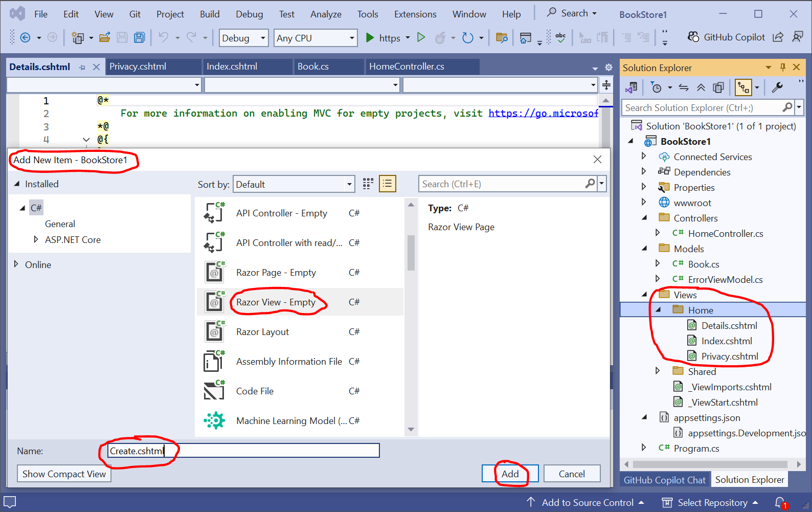
Task: Expand Connected Services in Solution Explorer
Action: click(644, 155)
